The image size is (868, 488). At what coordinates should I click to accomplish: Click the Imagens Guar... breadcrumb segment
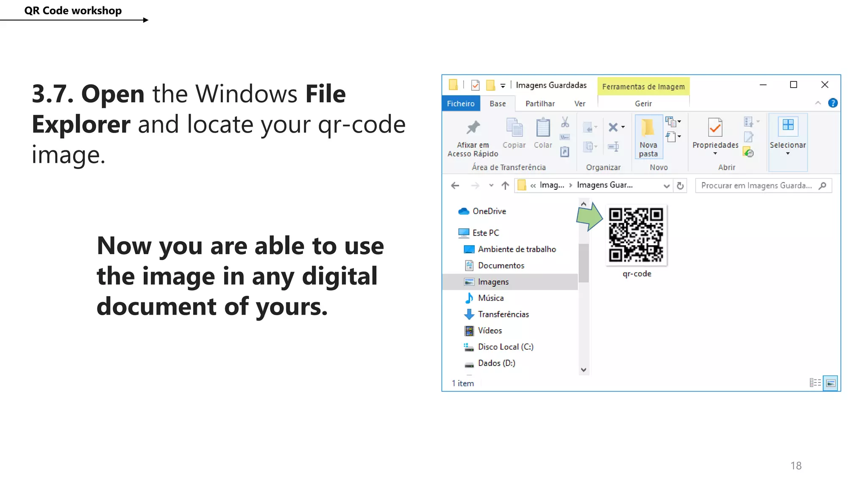605,185
